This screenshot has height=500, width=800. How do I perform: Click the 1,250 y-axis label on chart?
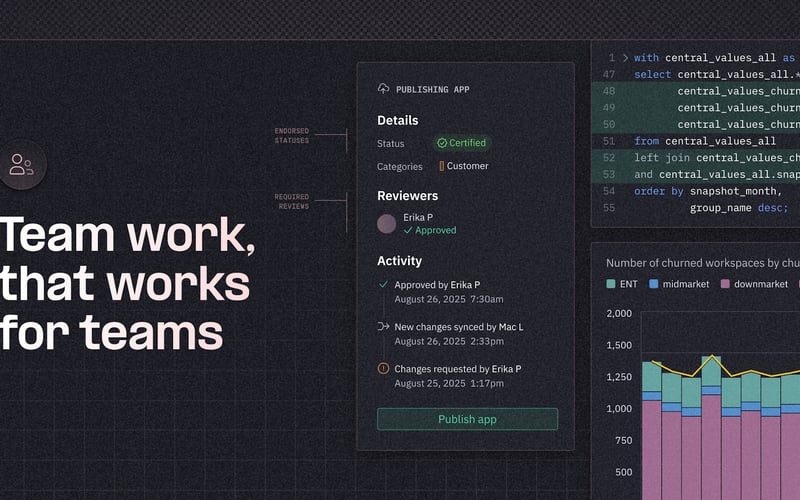[619, 377]
